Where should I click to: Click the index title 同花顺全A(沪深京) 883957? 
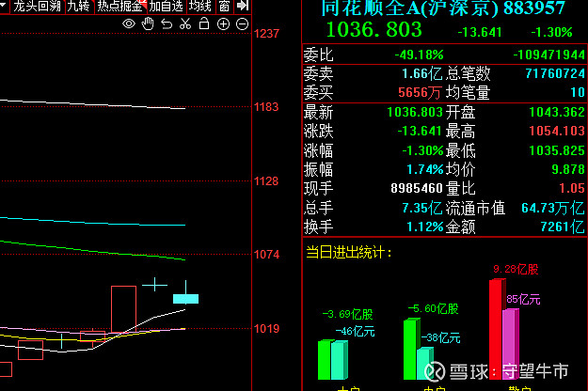coord(443,8)
